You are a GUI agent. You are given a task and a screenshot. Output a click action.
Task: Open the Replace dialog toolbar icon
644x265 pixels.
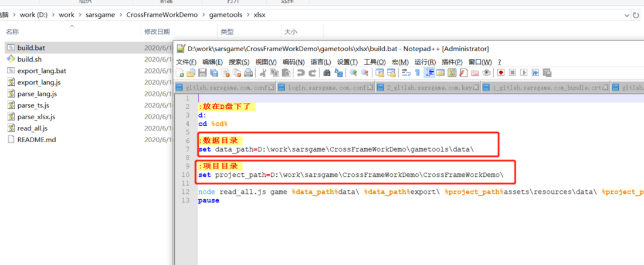pyautogui.click(x=339, y=73)
